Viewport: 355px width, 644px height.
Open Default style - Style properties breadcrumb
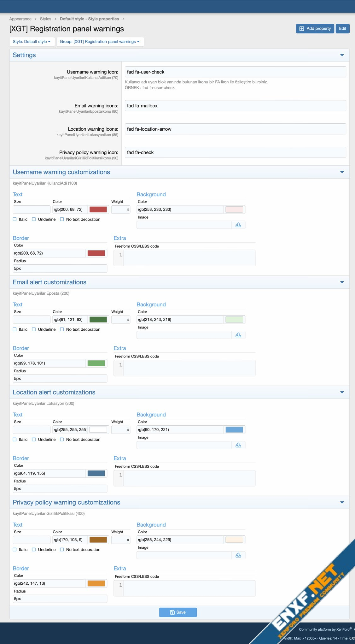(x=89, y=19)
